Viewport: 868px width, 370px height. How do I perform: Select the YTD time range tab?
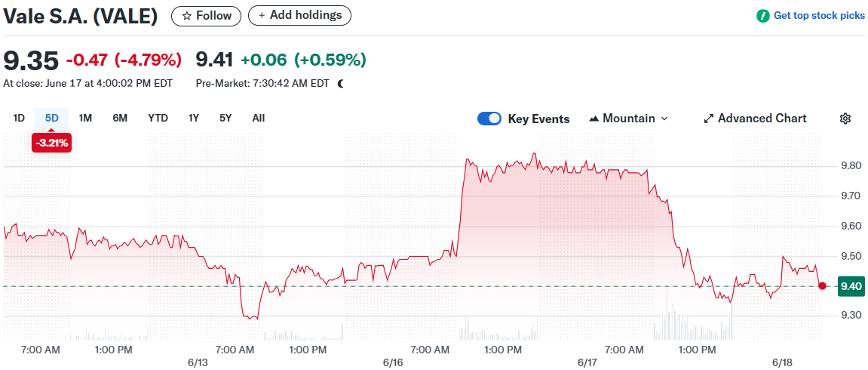pyautogui.click(x=158, y=118)
